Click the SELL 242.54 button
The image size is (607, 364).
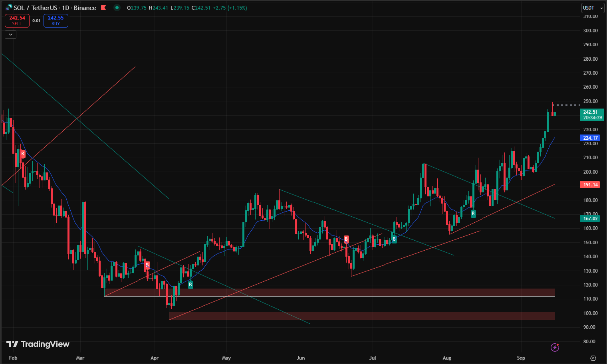click(x=17, y=21)
